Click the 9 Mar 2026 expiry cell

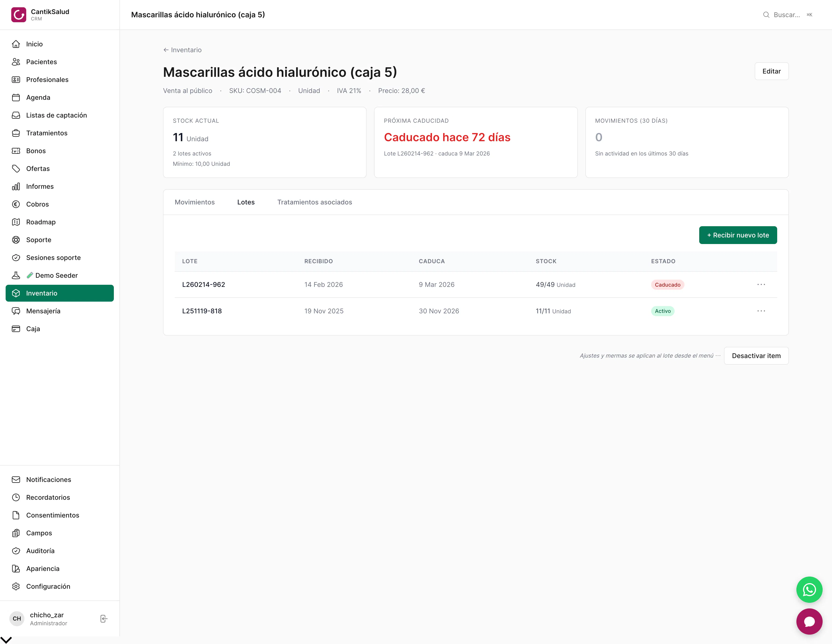(437, 285)
